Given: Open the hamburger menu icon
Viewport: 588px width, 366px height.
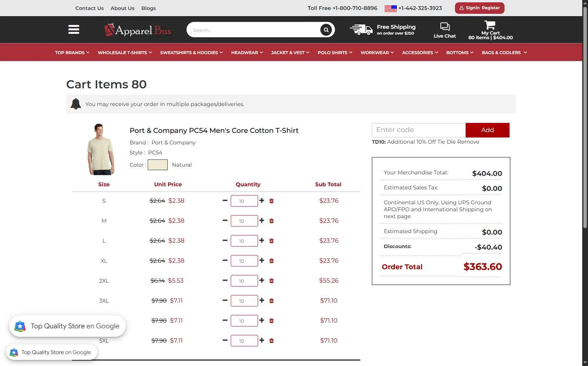Looking at the screenshot, I should pos(74,30).
